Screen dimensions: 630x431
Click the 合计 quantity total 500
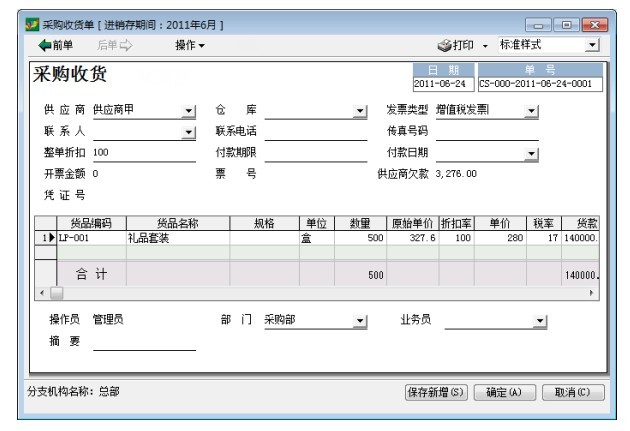[360, 274]
